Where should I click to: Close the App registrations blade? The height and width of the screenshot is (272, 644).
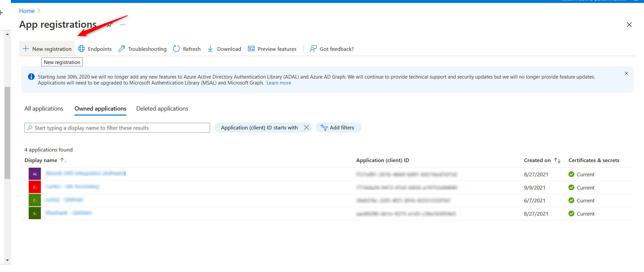[x=629, y=24]
